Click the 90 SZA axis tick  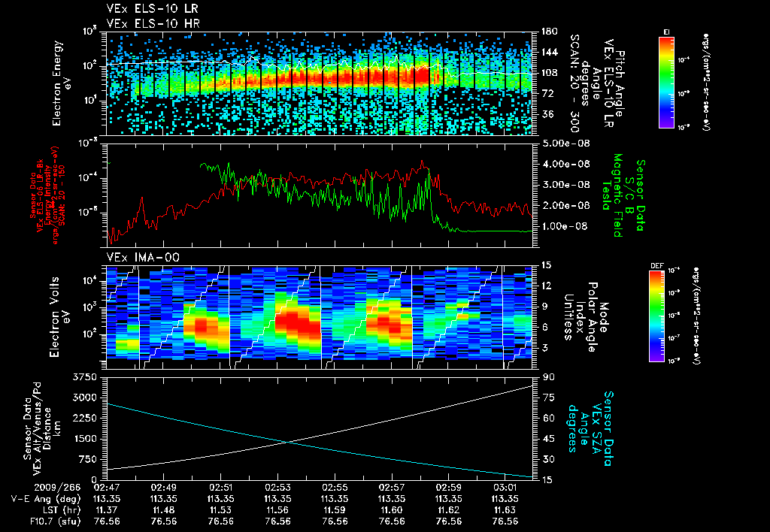(549, 377)
